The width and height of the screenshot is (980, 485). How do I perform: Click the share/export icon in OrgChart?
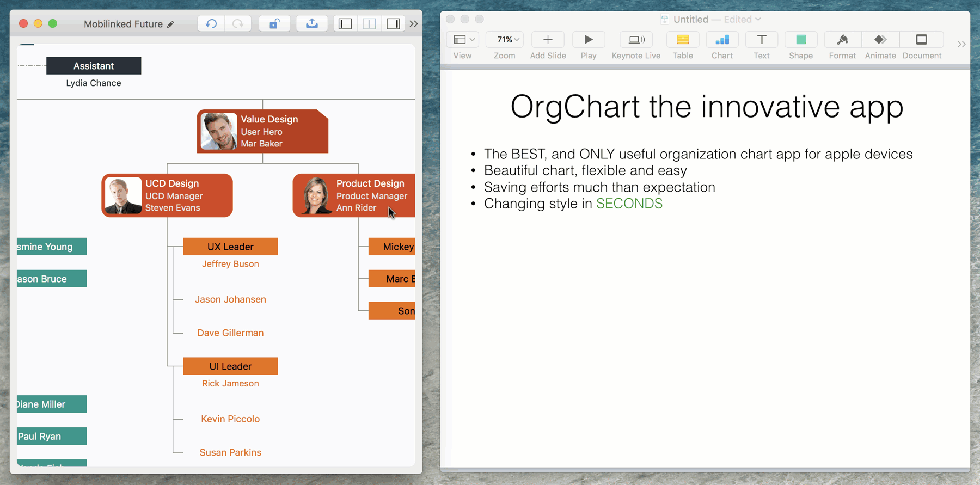(x=311, y=23)
